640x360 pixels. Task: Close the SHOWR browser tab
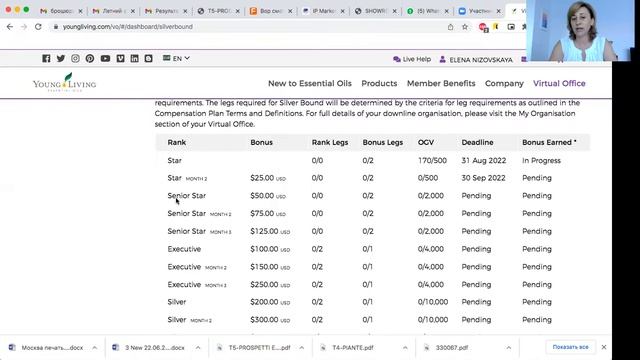(x=394, y=11)
